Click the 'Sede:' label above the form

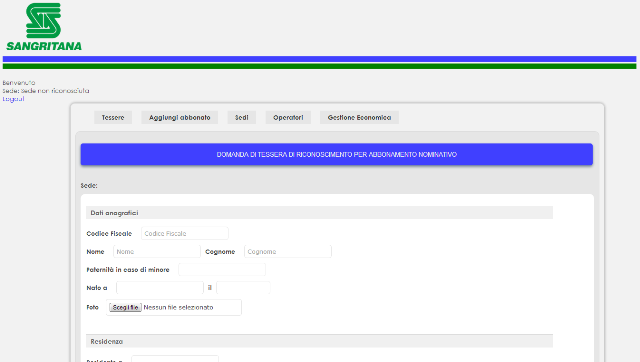pos(89,186)
